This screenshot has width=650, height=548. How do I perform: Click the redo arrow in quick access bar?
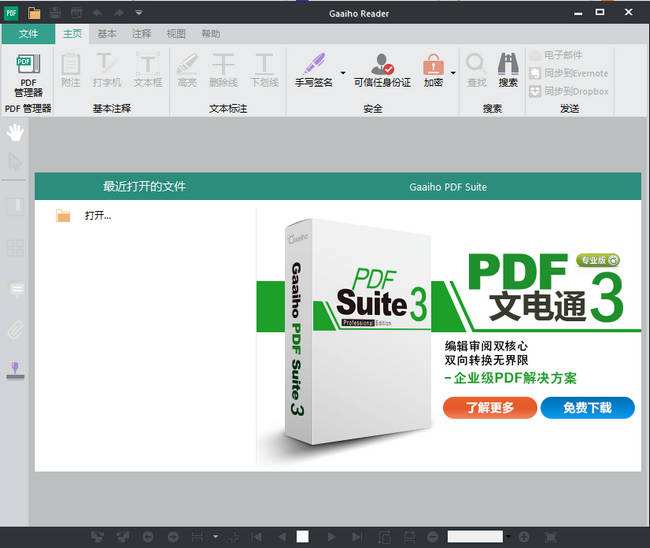tap(119, 13)
